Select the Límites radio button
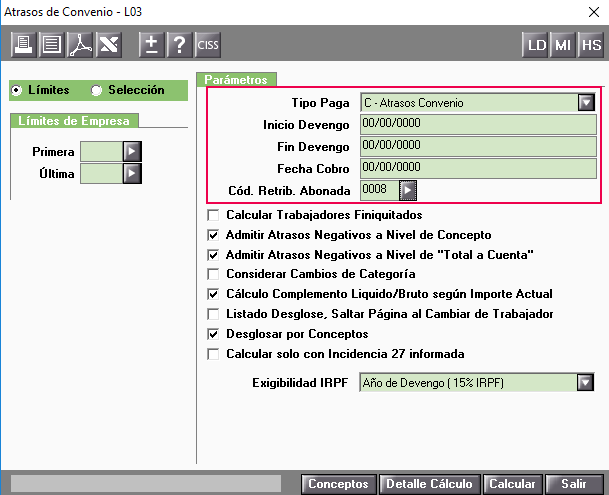Image resolution: width=609 pixels, height=495 pixels. [16, 90]
